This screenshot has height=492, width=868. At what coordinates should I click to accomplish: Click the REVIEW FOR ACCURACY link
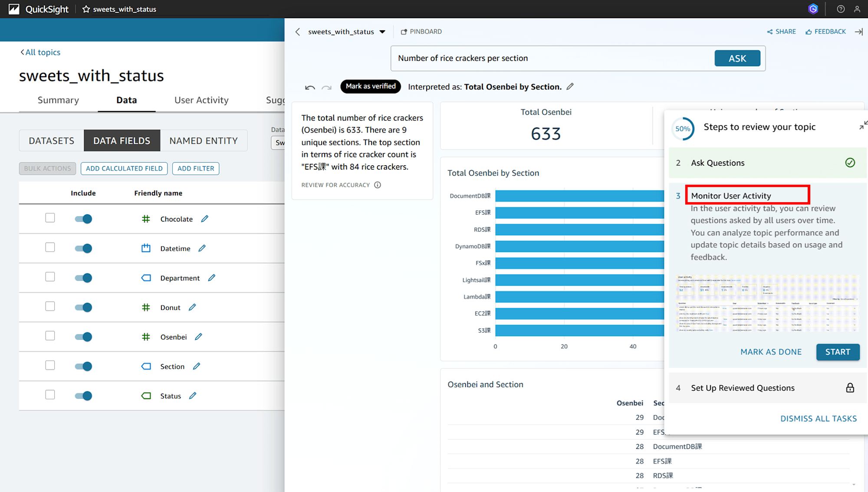(x=335, y=185)
